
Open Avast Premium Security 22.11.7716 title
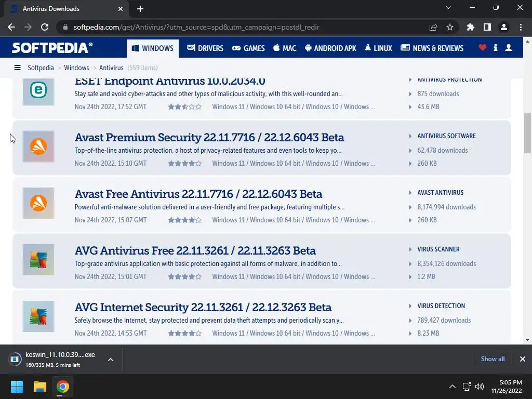(x=209, y=137)
